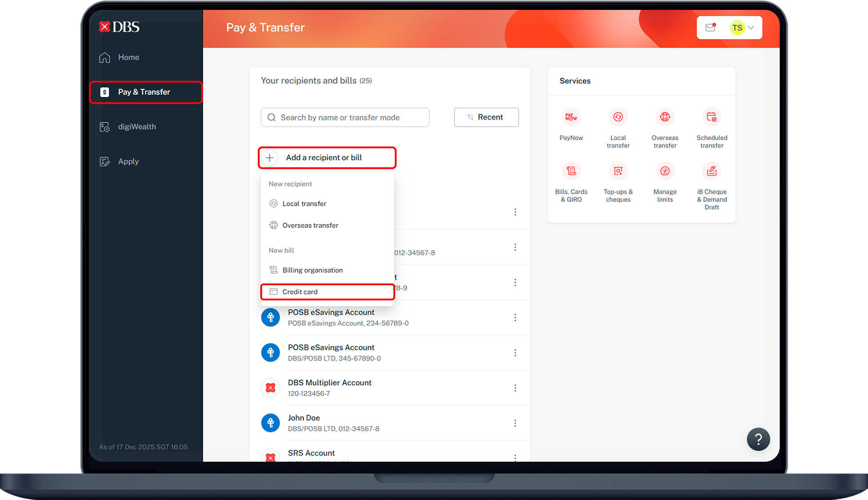
Task: Open the Overseas transfer service icon
Action: coord(664,117)
